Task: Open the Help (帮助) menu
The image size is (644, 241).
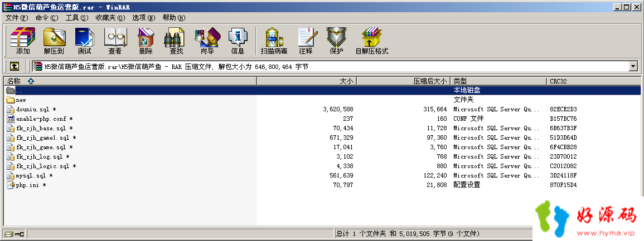Action: coord(174,18)
